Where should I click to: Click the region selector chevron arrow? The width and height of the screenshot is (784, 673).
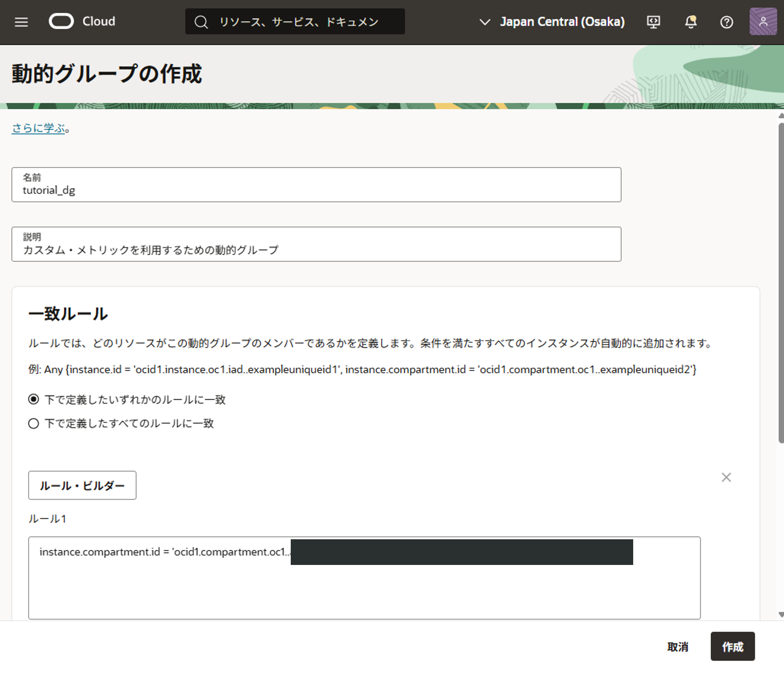[485, 22]
